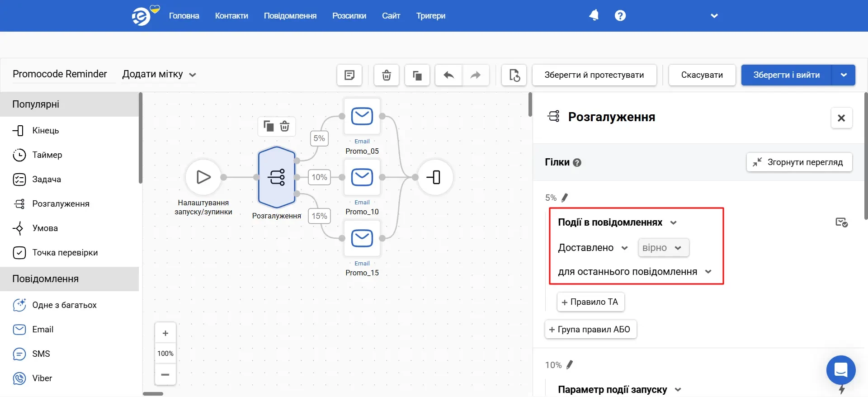Zoom in the canvas with plus button

[165, 333]
